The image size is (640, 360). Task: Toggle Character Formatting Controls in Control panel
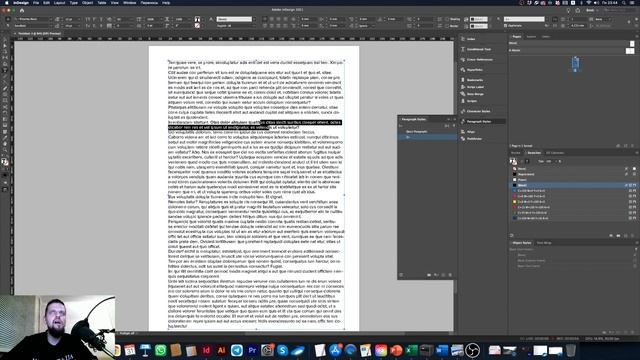(7, 19)
